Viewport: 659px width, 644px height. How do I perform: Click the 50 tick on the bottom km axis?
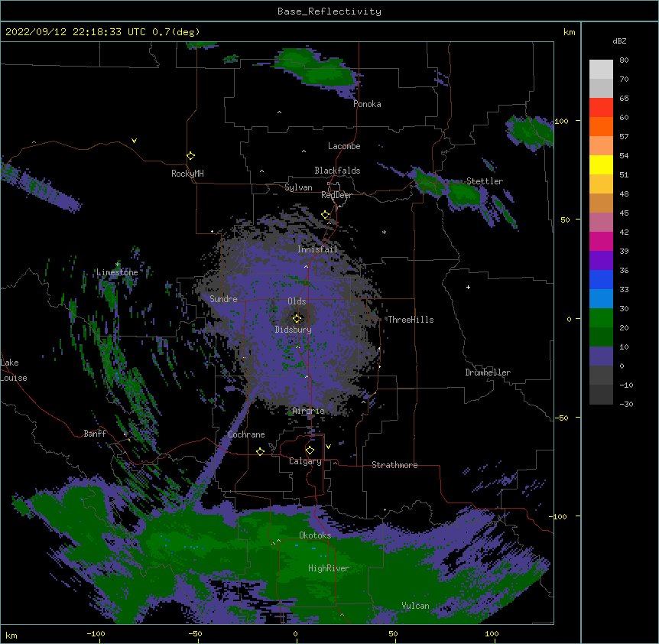point(393,633)
